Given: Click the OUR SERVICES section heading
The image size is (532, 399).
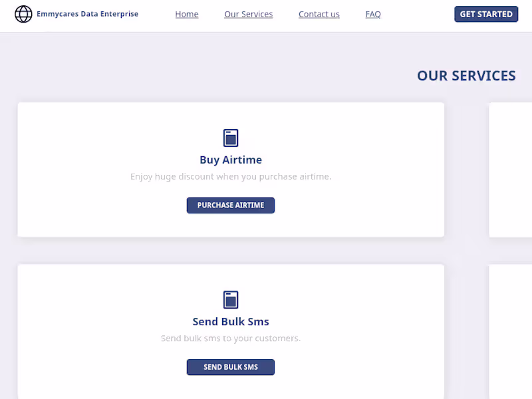Looking at the screenshot, I should click(466, 76).
